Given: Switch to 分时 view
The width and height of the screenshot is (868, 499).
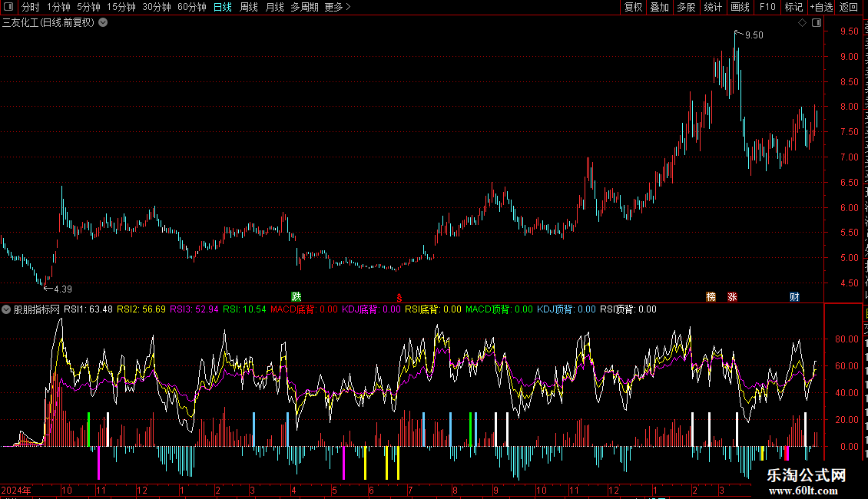Looking at the screenshot, I should pos(31,7).
